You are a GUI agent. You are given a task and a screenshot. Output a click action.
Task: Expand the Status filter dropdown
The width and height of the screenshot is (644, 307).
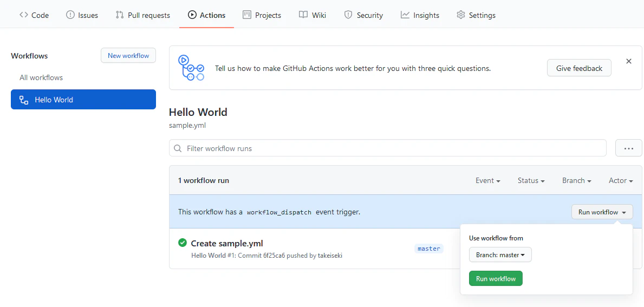click(x=531, y=181)
